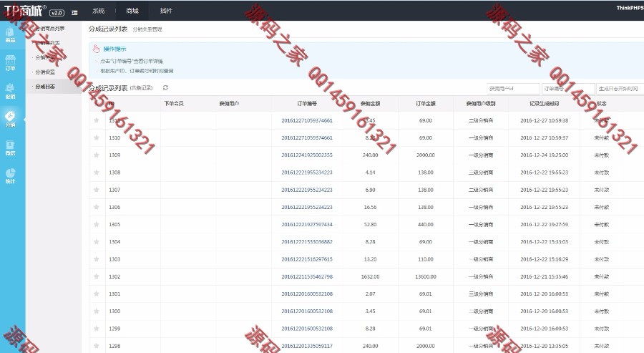
Task: Switch to the 系统 top menu
Action: click(x=99, y=11)
